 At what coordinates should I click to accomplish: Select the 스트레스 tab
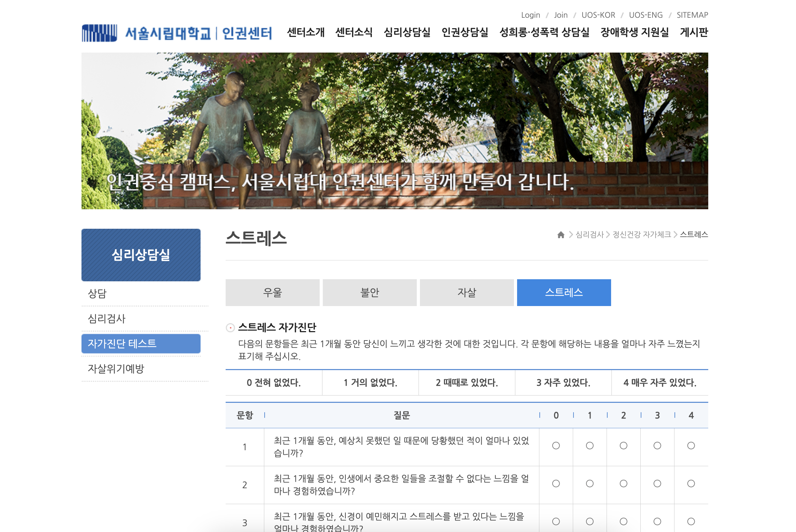(564, 292)
